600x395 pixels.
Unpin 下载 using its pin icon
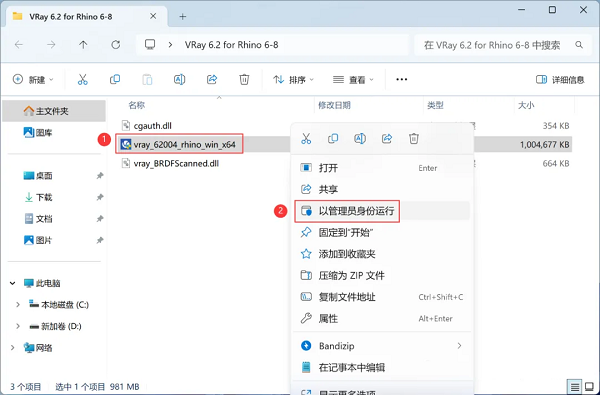pyautogui.click(x=100, y=197)
